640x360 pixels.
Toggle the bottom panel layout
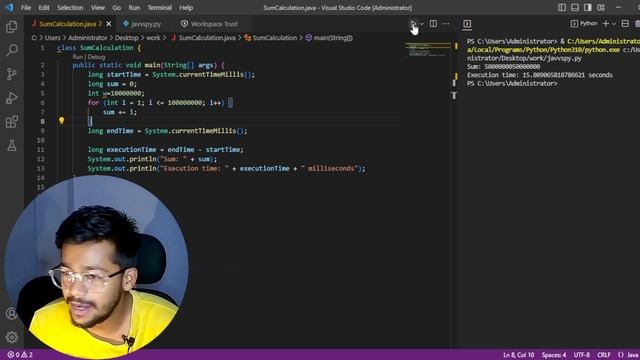click(575, 7)
